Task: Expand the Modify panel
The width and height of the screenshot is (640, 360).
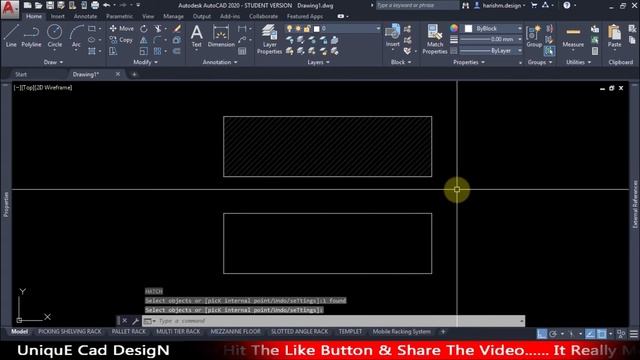Action: (x=146, y=62)
